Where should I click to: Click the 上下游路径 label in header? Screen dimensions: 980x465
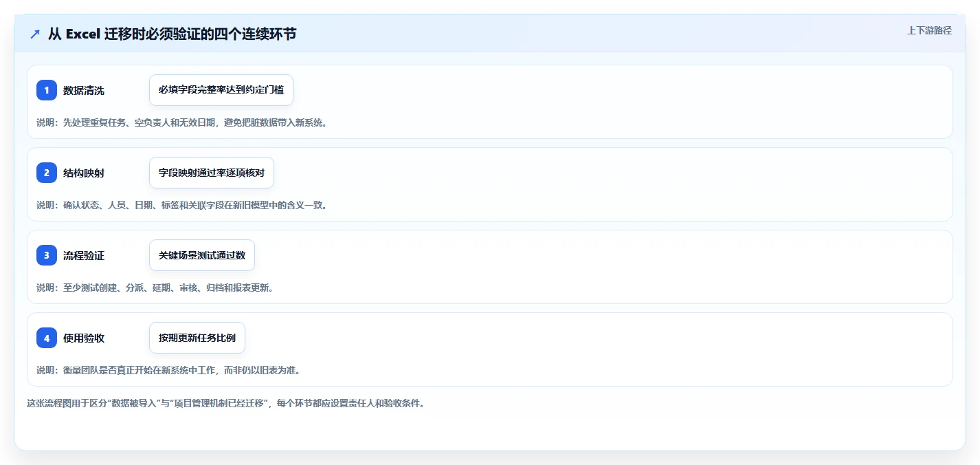tap(929, 30)
